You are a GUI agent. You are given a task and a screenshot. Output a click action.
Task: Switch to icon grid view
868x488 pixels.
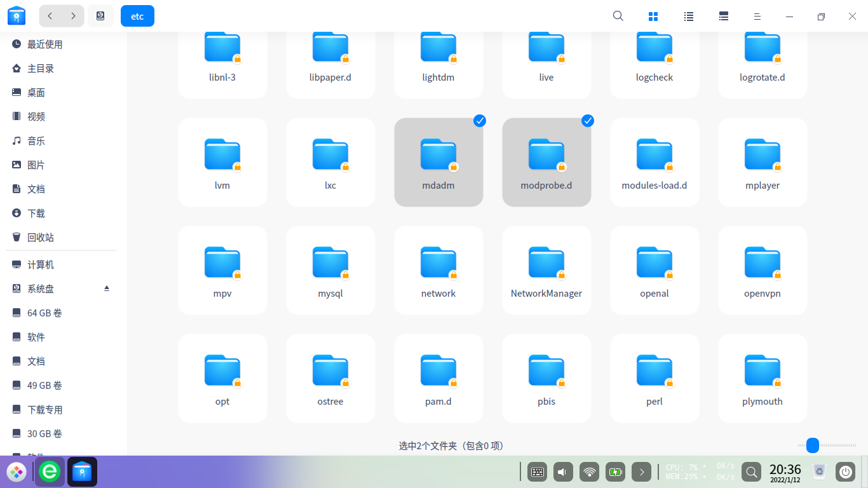pos(653,17)
